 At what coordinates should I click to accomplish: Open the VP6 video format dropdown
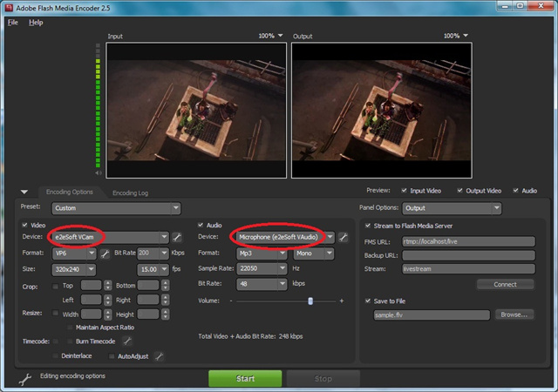[74, 253]
